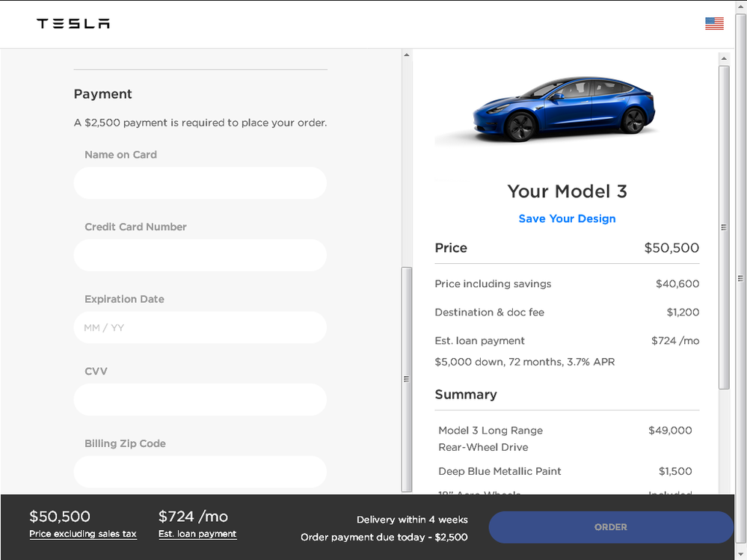This screenshot has width=747, height=560.
Task: Click the CVV field
Action: (200, 399)
